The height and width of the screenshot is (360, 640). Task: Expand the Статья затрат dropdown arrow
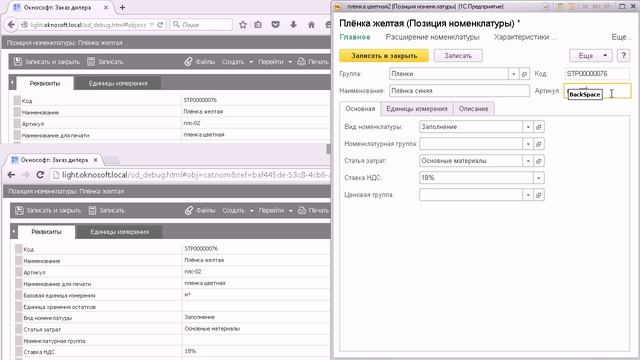[528, 161]
